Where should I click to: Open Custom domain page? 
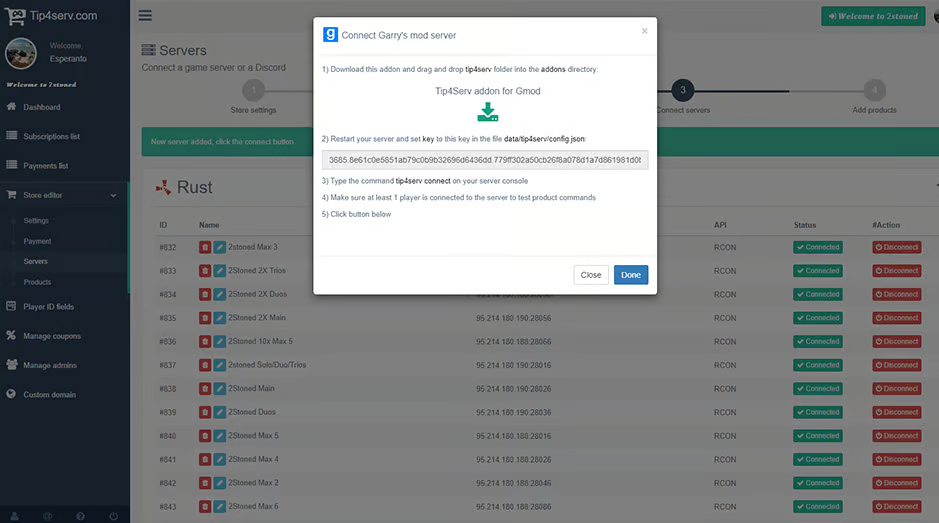[49, 395]
